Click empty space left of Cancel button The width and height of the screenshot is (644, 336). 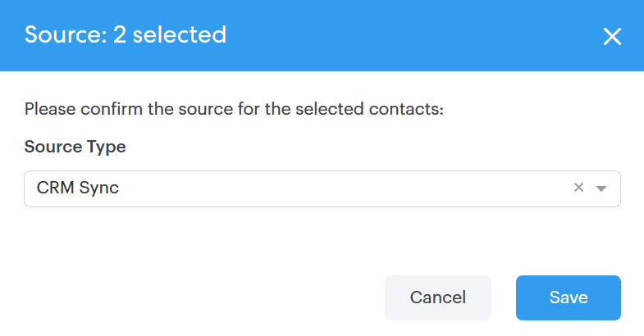(205, 297)
